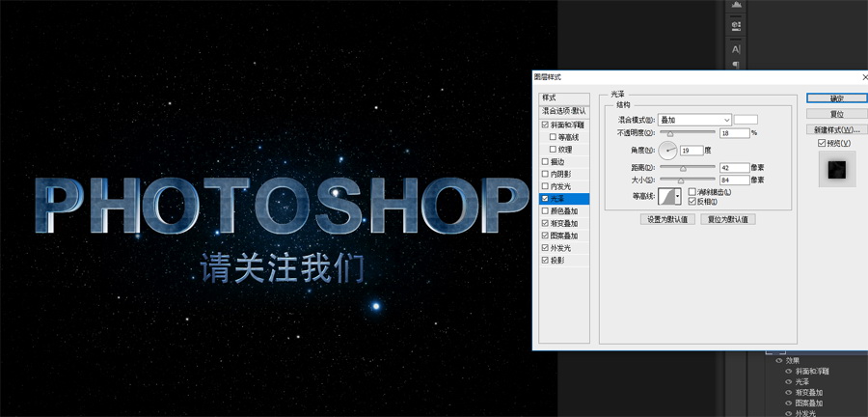The height and width of the screenshot is (417, 868).
Task: Click the opacity value field showing 18
Action: 735,133
